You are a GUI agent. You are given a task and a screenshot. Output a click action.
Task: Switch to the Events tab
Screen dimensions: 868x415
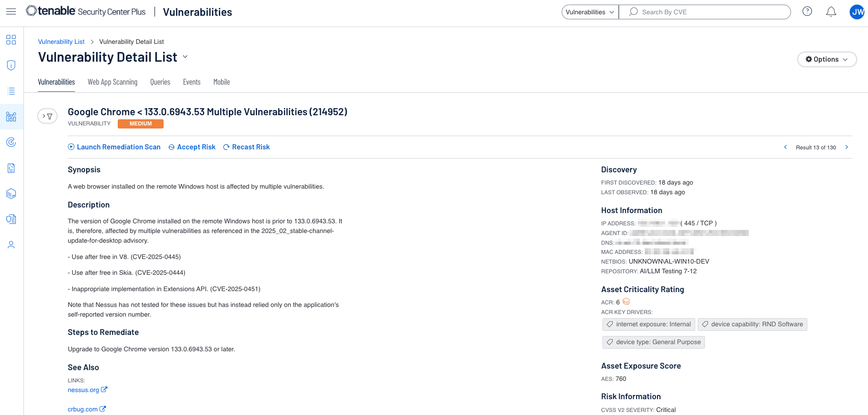(192, 82)
